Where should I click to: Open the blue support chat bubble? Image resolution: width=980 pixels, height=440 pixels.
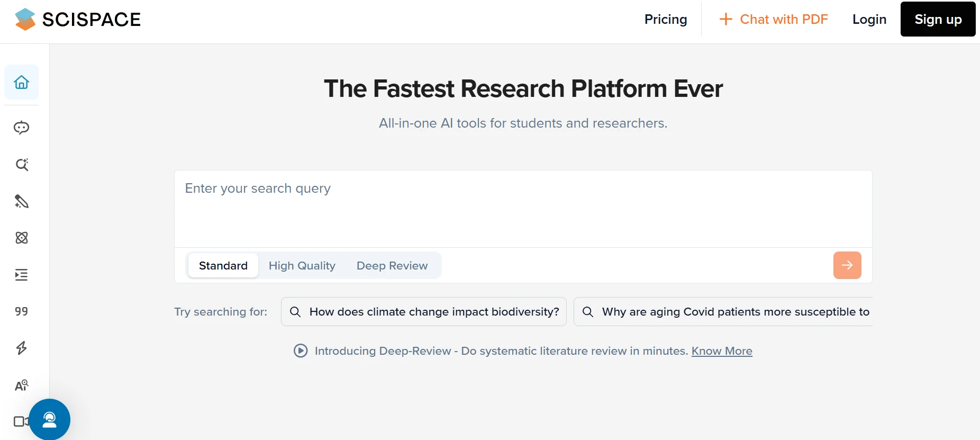pyautogui.click(x=50, y=419)
